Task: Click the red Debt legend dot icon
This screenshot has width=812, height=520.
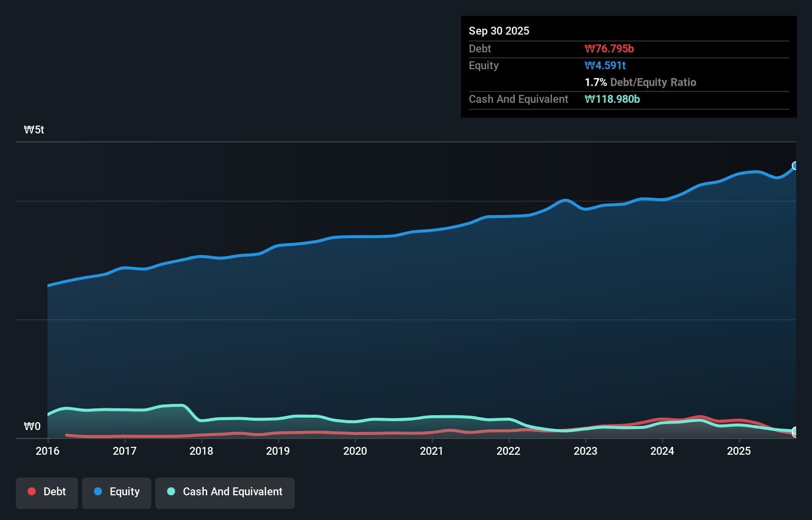Action: (31, 491)
